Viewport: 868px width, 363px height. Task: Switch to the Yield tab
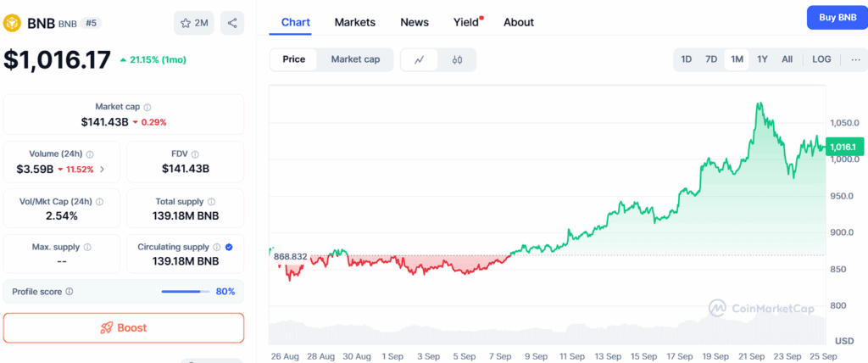[466, 22]
